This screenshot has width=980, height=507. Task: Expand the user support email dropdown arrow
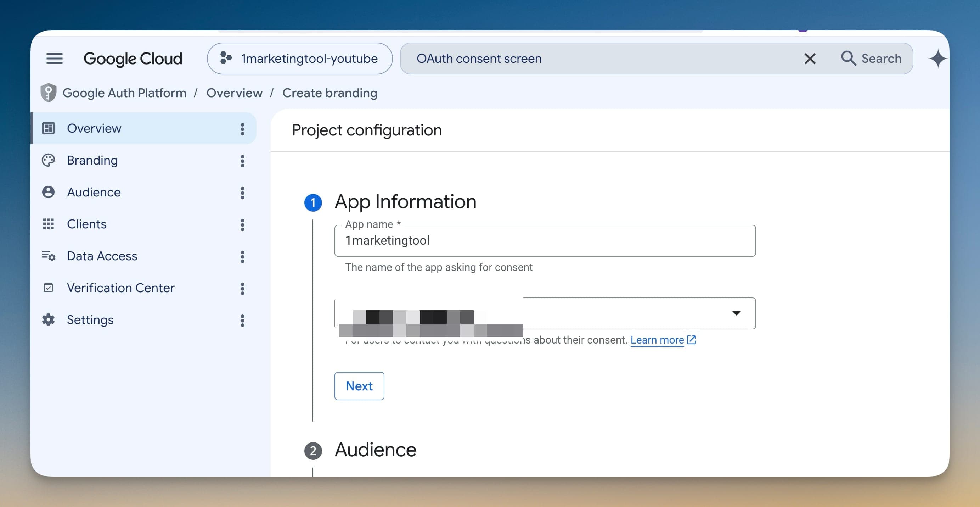(737, 313)
